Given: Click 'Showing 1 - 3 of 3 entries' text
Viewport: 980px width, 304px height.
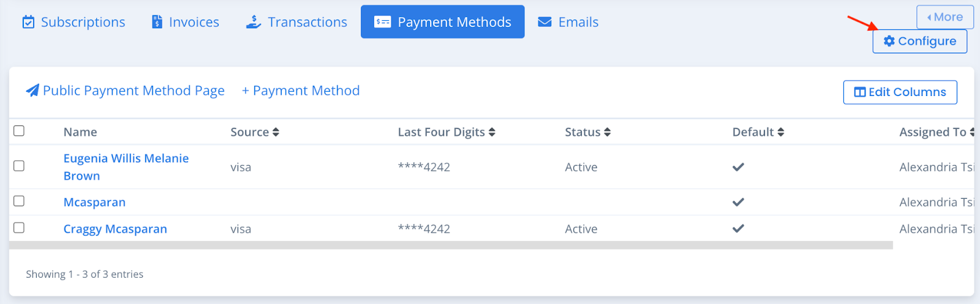Looking at the screenshot, I should click(x=85, y=274).
